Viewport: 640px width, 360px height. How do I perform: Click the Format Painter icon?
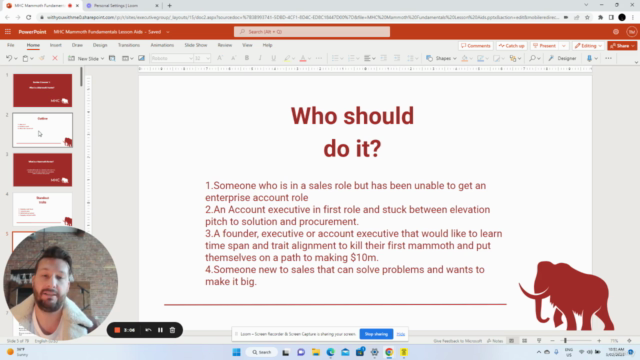click(x=42, y=58)
